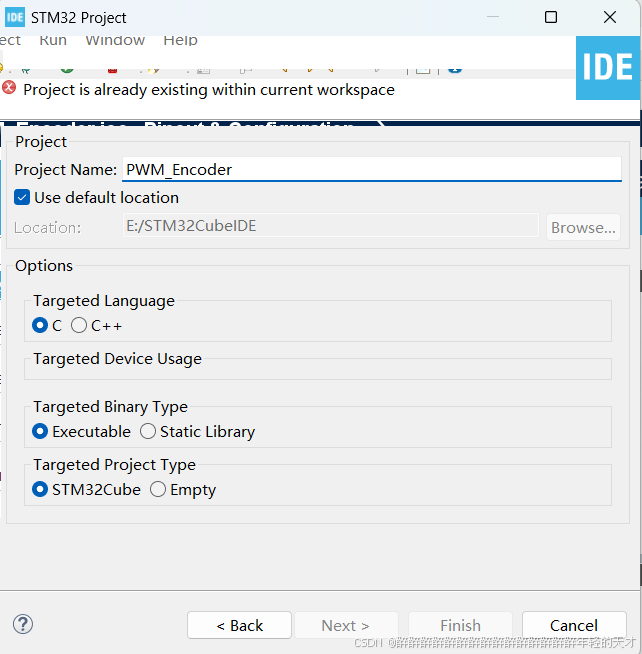Screen dimensions: 642x654
Task: Open the Help menu
Action: (181, 40)
